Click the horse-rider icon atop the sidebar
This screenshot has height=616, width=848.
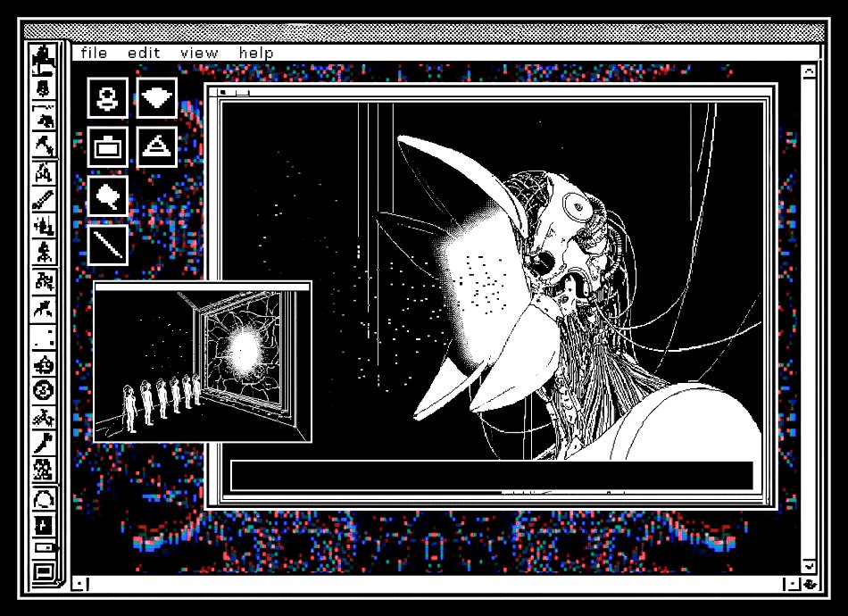[43, 60]
